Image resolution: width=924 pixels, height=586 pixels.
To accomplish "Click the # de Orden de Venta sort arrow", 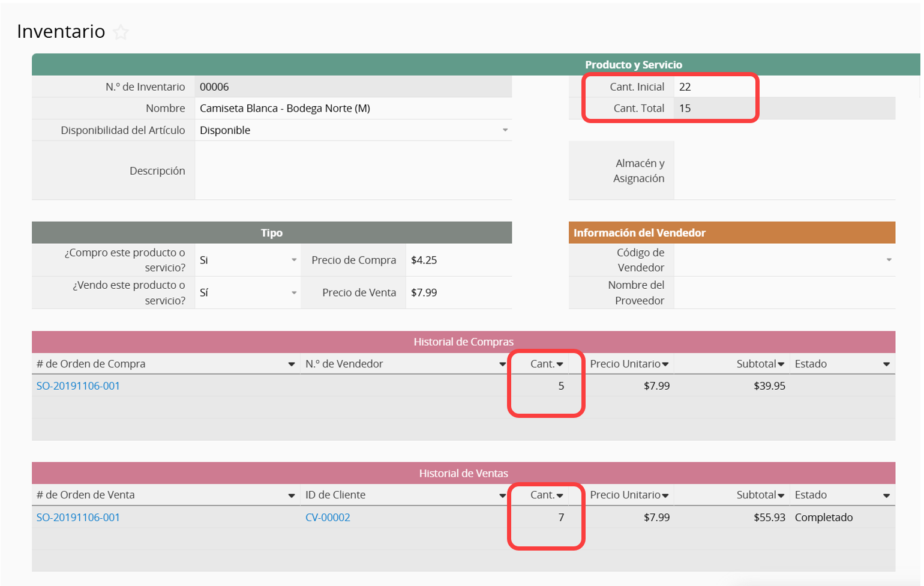I will pyautogui.click(x=291, y=496).
